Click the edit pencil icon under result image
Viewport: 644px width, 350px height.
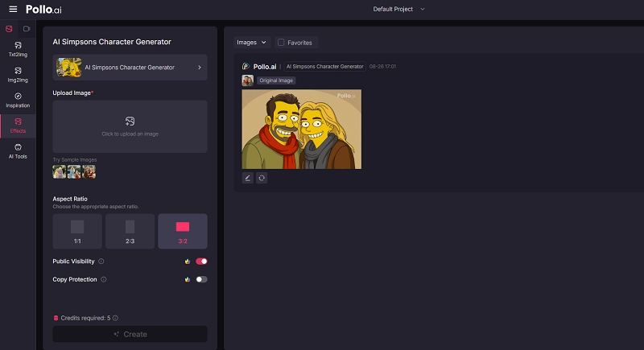click(248, 178)
